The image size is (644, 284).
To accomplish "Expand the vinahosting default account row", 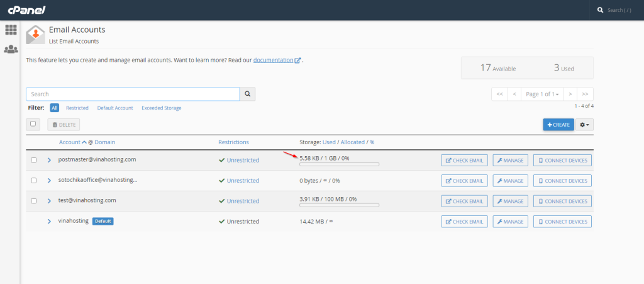I will point(49,221).
